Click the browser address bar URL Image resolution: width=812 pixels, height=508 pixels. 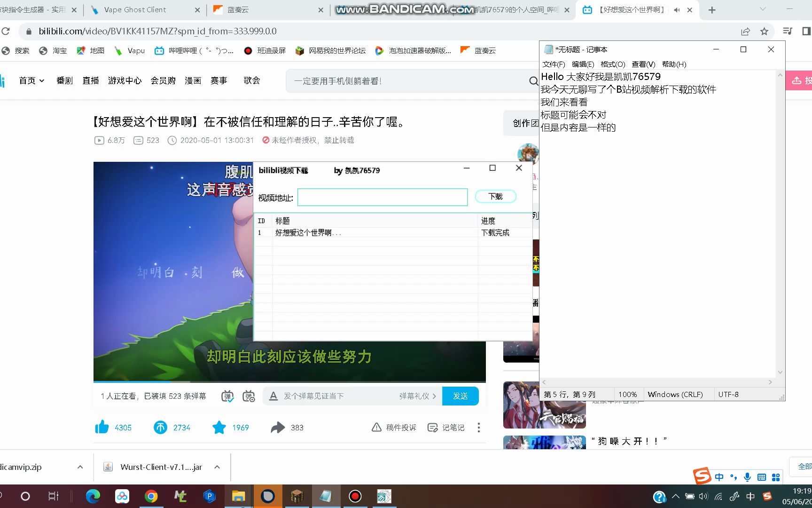tap(157, 32)
